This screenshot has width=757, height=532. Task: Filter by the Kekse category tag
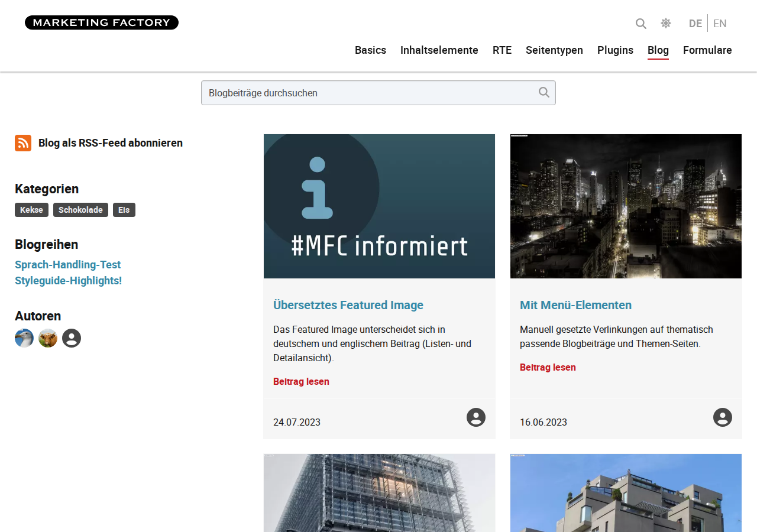[31, 210]
